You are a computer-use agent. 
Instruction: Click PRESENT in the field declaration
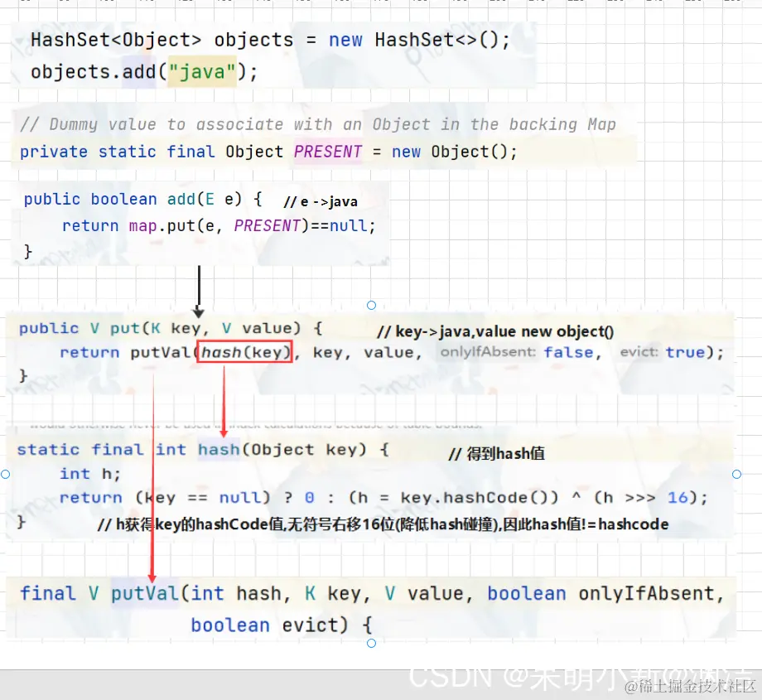click(328, 152)
